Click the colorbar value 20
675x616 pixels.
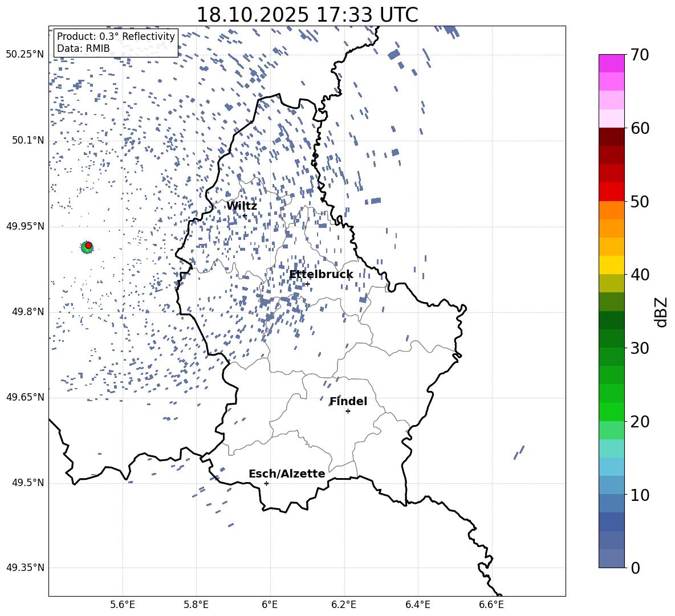[x=640, y=422]
